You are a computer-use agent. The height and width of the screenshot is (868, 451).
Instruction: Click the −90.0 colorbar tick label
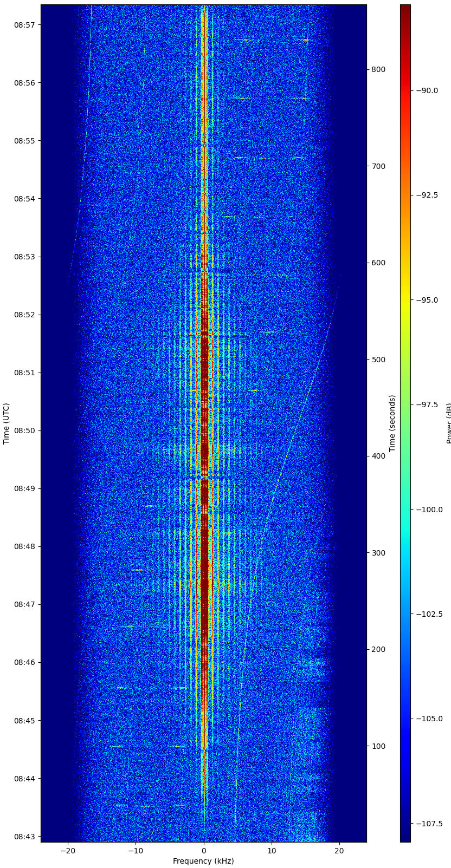427,90
